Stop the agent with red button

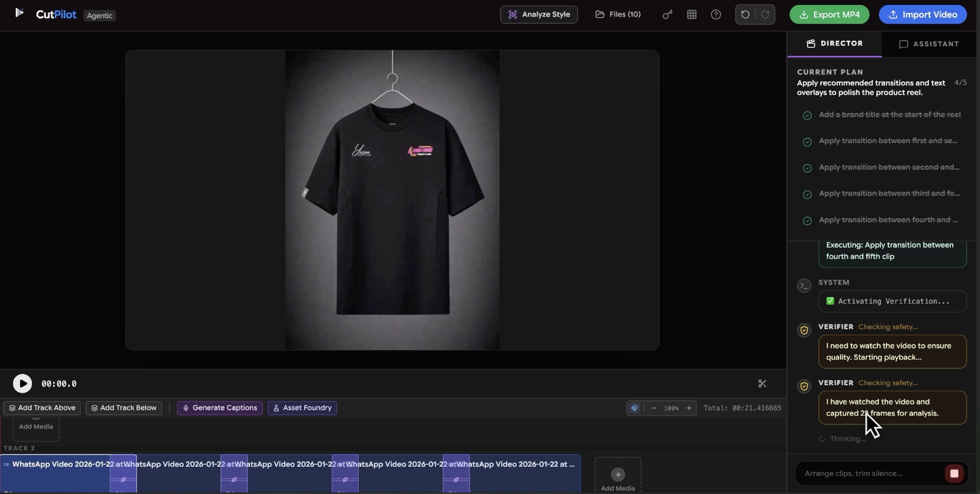tap(954, 473)
